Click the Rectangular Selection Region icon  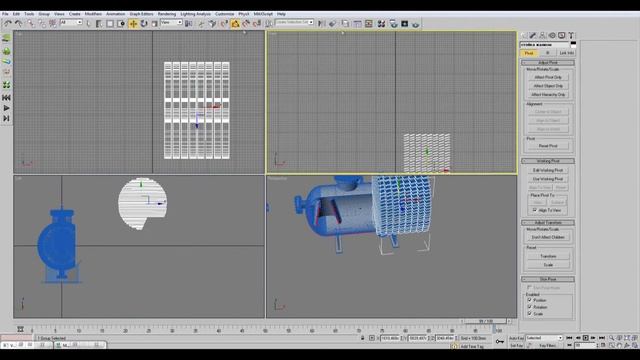(x=110, y=24)
